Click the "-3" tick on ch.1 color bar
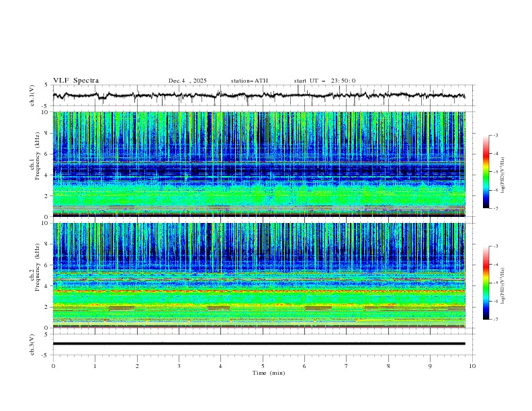Viewport: 532px width, 411px height. coord(496,135)
